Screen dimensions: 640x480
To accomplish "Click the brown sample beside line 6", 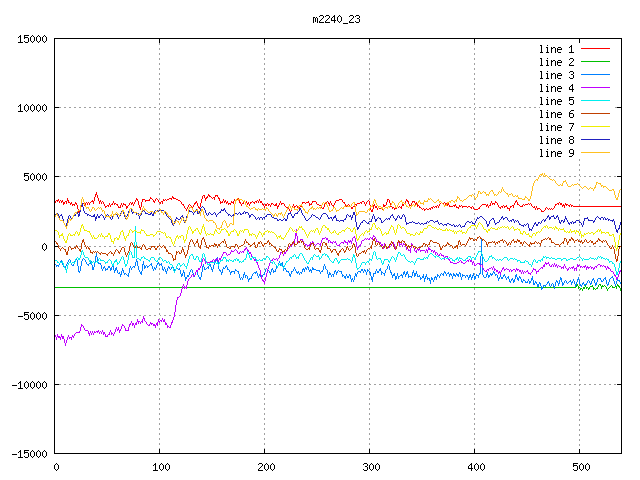I will click(x=595, y=114).
